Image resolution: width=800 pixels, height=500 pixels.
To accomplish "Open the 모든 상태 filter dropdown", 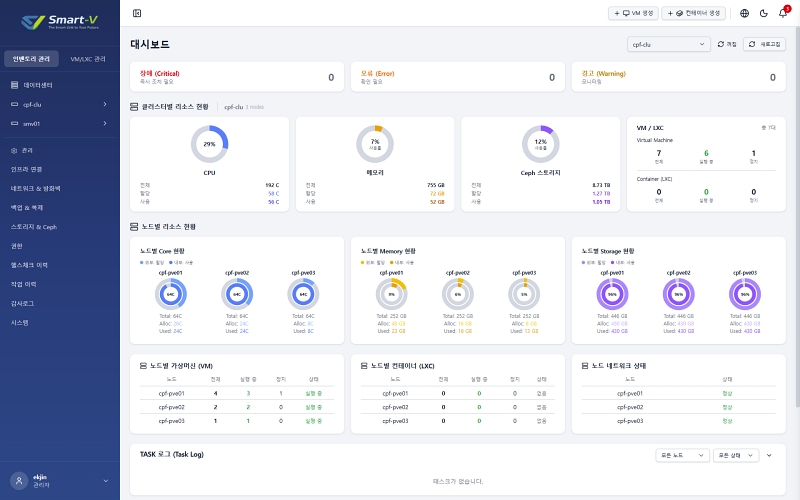I will click(736, 455).
